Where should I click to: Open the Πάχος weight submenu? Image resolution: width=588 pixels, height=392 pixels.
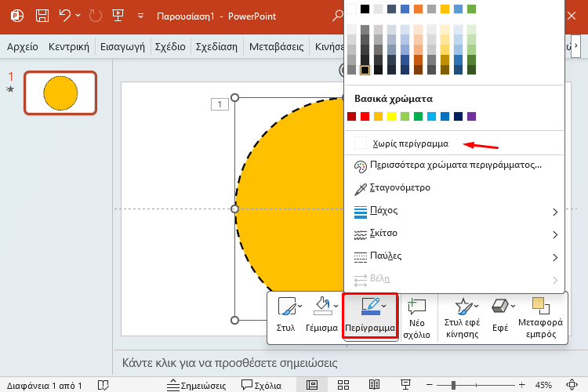(454, 211)
